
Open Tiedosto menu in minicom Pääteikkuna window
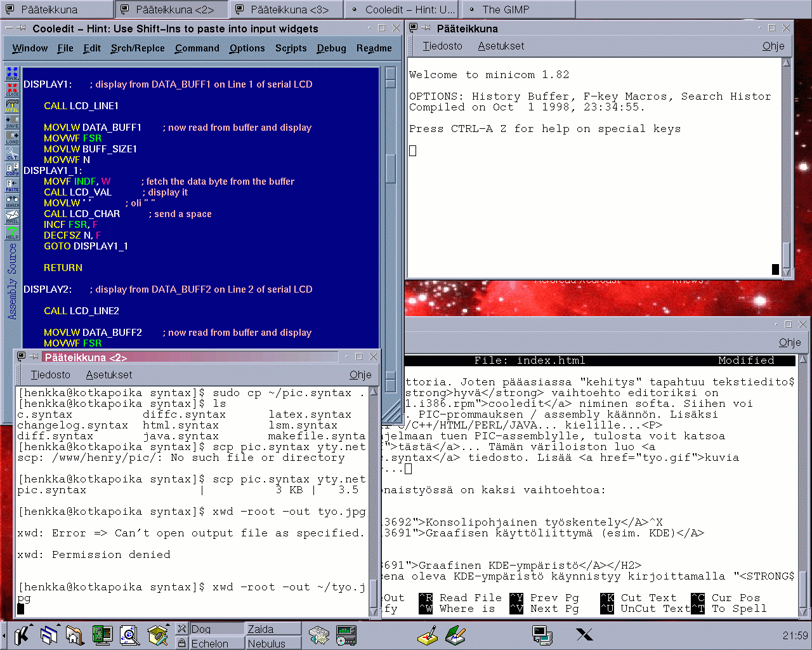point(442,46)
